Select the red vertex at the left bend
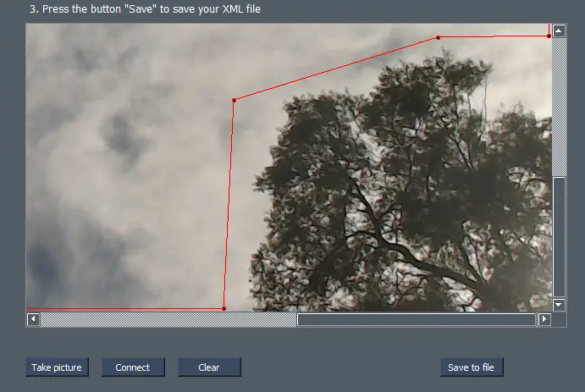Viewport: 585px width, 392px height. pos(234,101)
